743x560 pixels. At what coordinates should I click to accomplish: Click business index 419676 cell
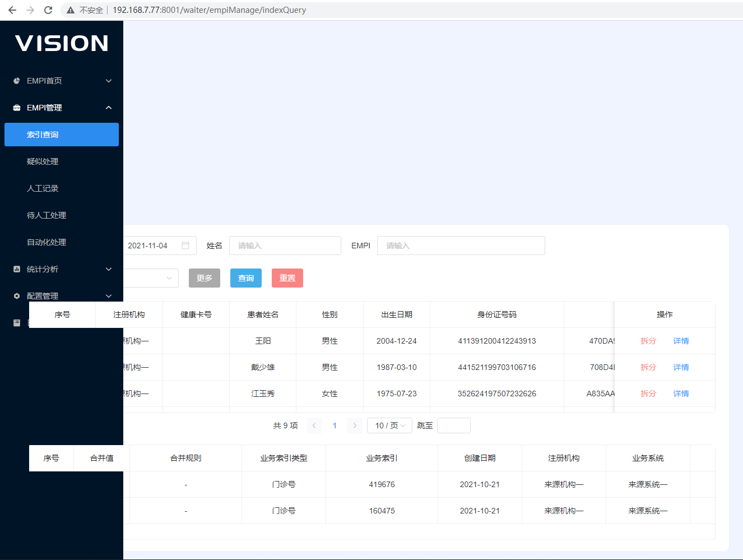[382, 484]
